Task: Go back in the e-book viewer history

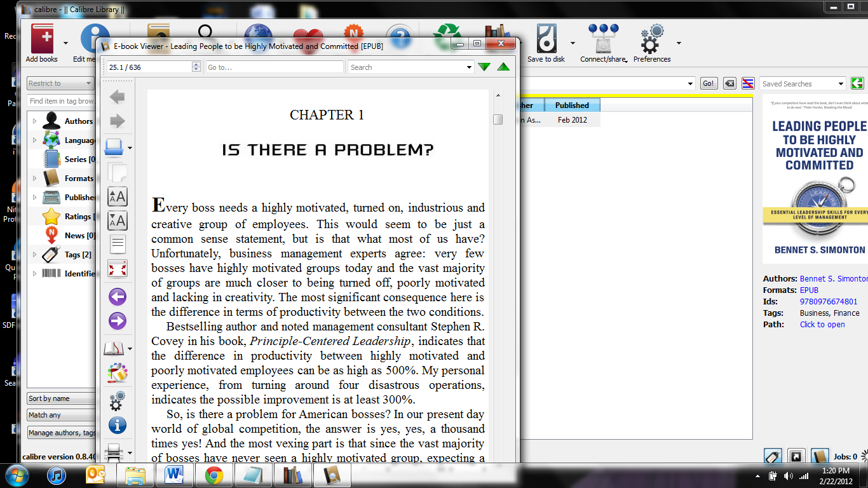Action: pyautogui.click(x=118, y=97)
